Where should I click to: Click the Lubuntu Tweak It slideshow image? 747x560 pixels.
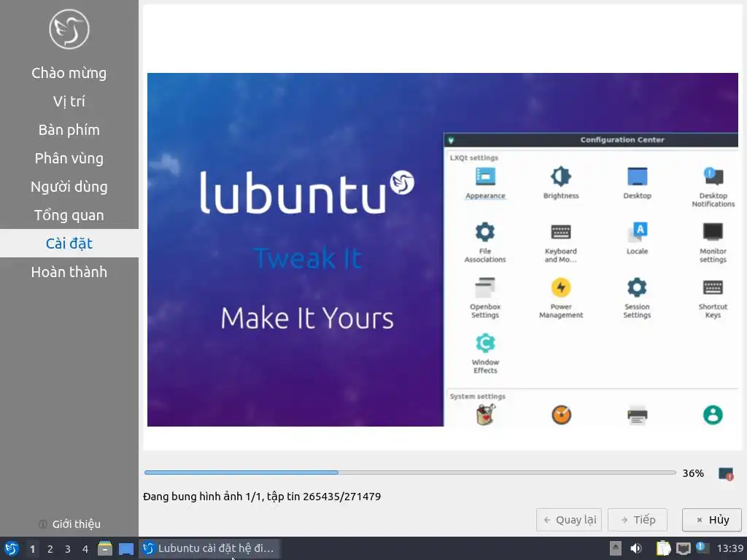pos(443,249)
